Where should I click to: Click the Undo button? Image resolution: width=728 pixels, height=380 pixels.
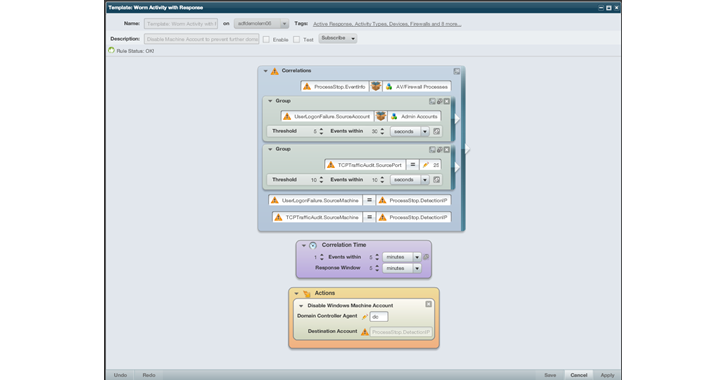click(x=120, y=375)
